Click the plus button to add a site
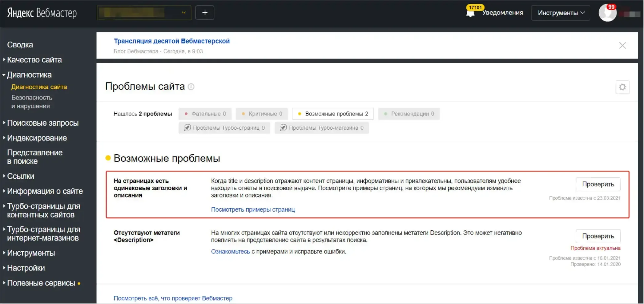 (x=205, y=12)
